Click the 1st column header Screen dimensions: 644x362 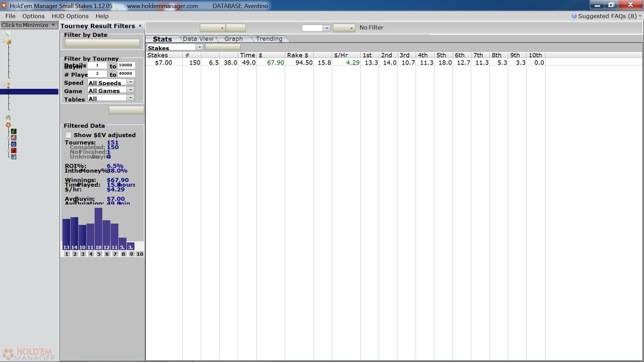click(x=370, y=55)
